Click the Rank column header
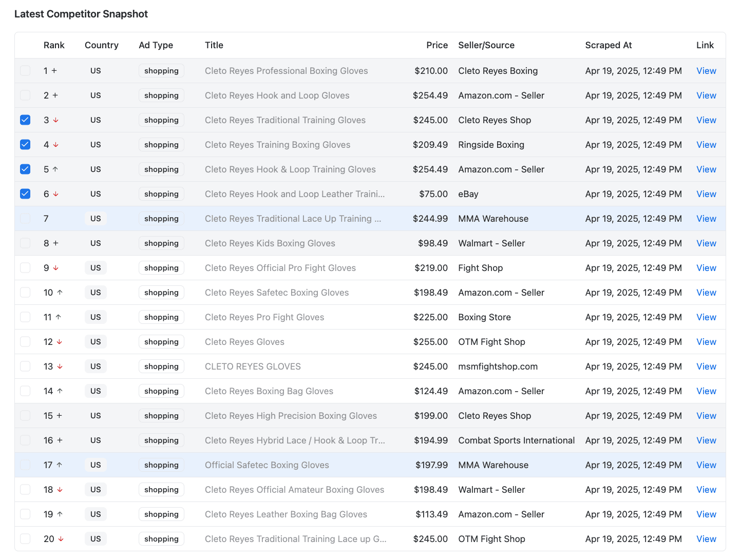The image size is (740, 560). tap(54, 45)
